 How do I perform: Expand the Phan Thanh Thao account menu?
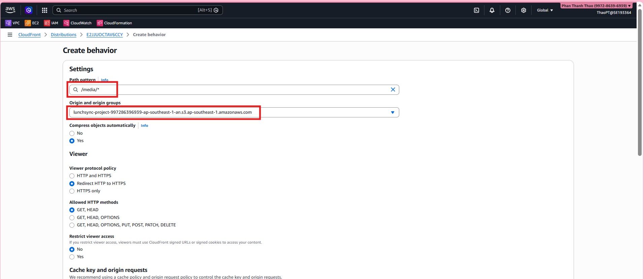click(596, 6)
